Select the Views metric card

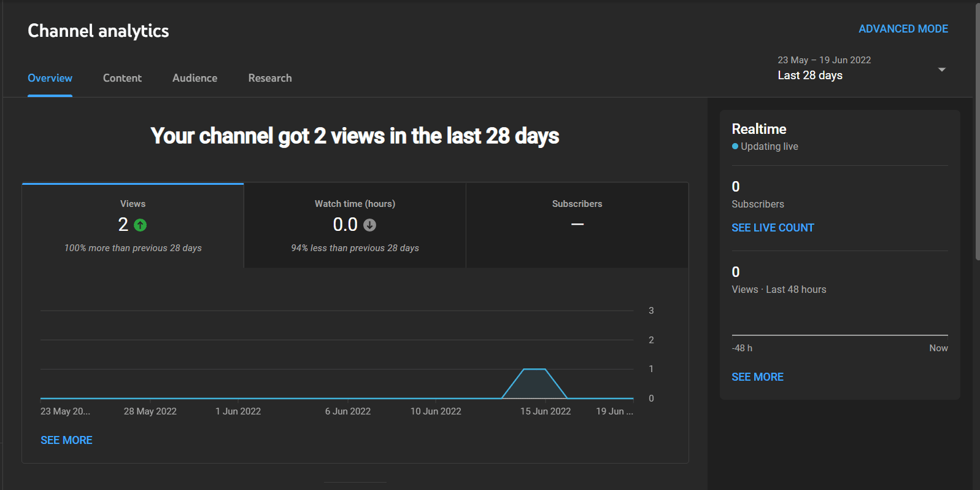pyautogui.click(x=133, y=225)
